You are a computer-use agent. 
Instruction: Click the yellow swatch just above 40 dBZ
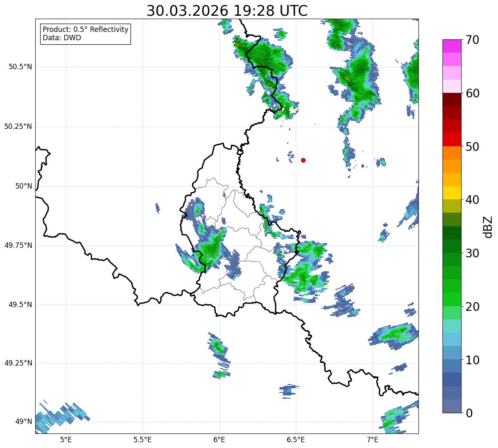[x=452, y=193]
